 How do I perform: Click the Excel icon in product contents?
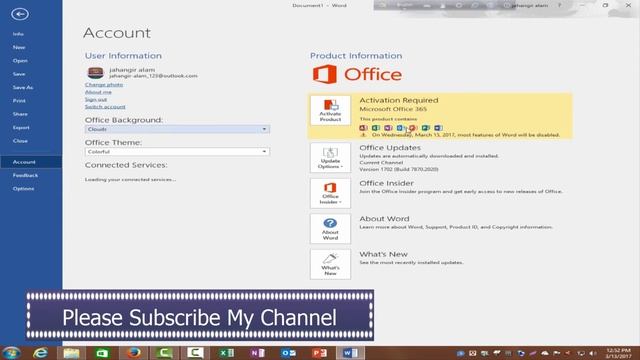click(x=376, y=128)
